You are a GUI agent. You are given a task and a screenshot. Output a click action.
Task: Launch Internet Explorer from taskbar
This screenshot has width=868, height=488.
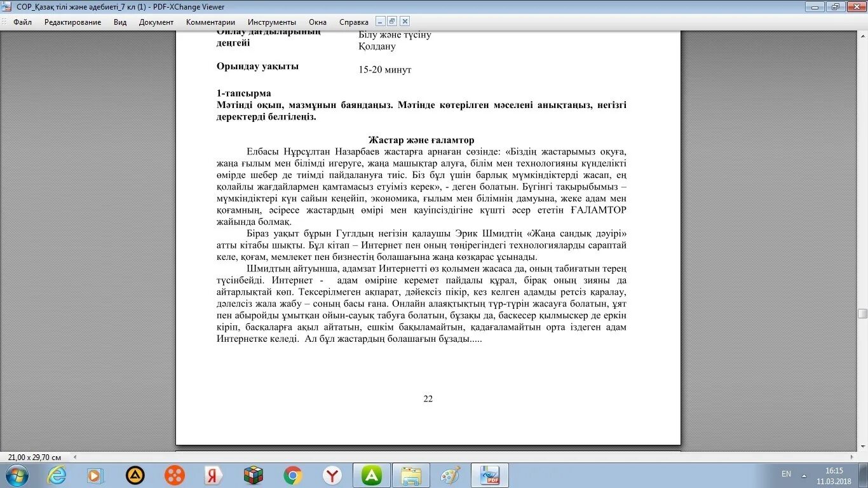coord(57,475)
